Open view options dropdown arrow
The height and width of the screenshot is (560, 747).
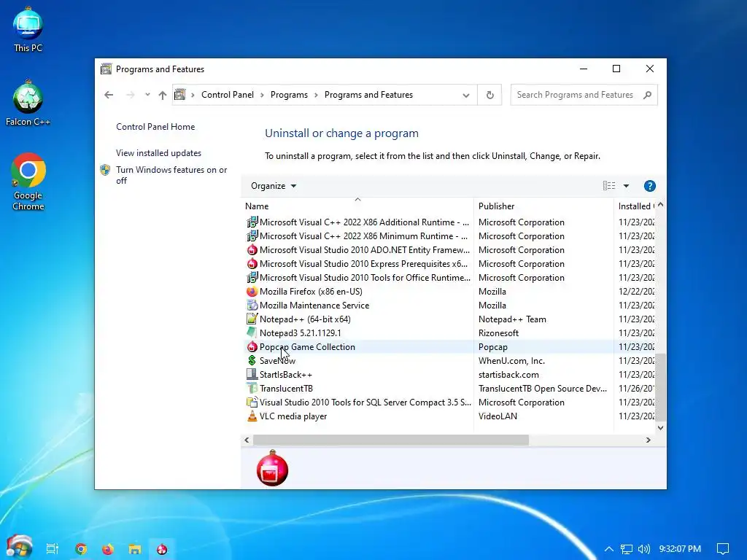tap(626, 186)
